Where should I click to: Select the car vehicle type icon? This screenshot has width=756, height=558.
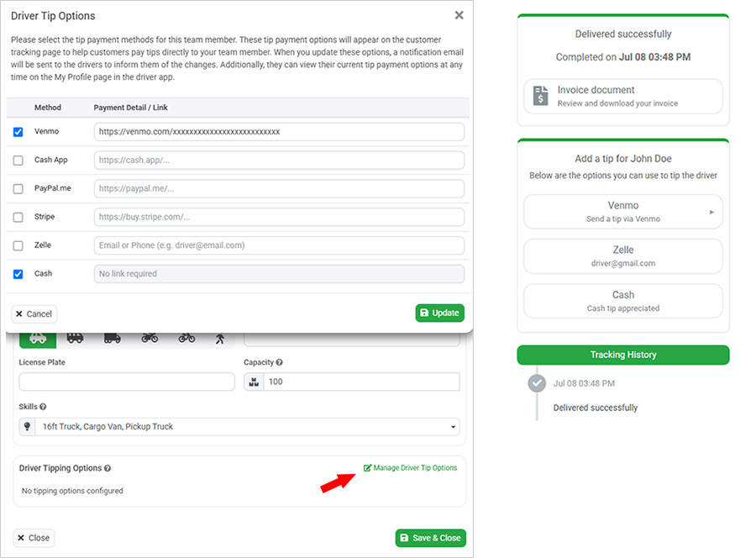[38, 339]
